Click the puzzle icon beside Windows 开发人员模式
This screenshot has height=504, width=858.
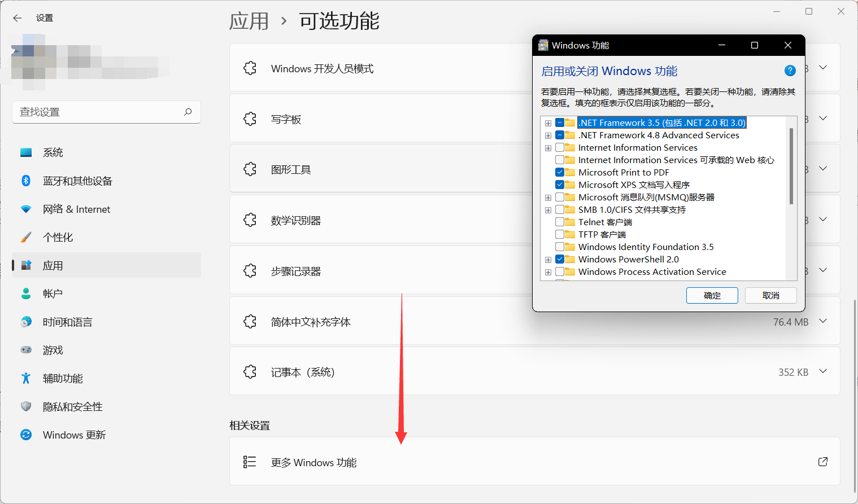point(250,68)
